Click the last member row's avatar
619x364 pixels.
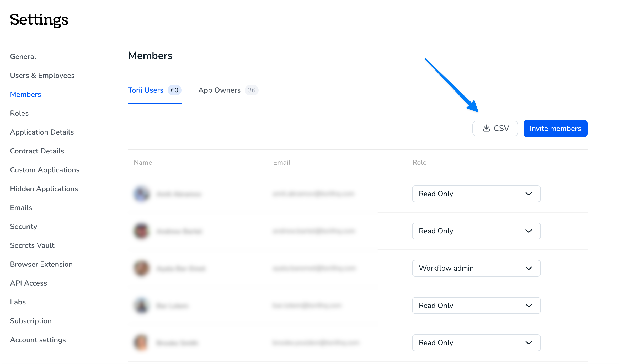(142, 343)
